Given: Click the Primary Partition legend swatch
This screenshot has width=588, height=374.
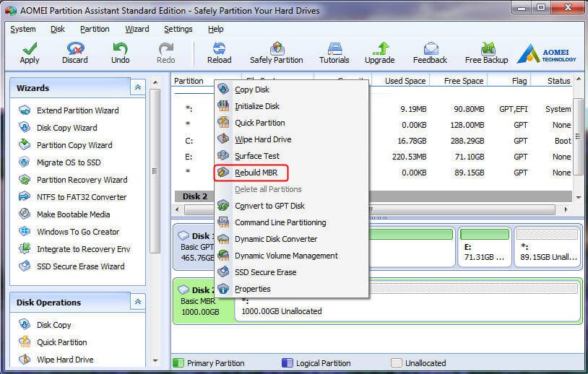Looking at the screenshot, I should (178, 362).
